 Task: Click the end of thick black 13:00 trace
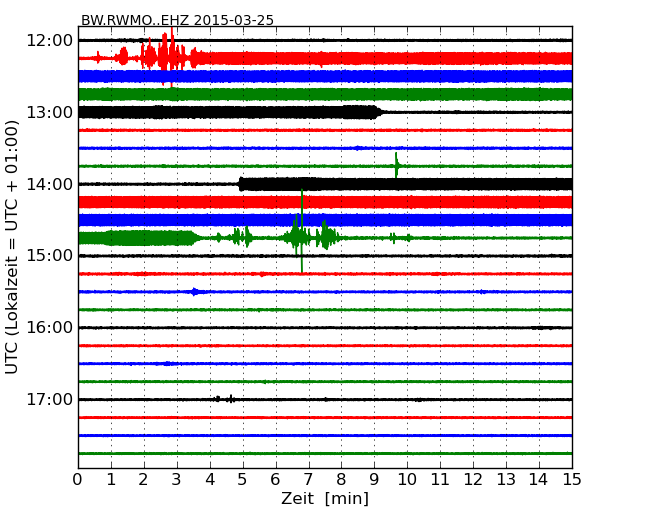click(x=377, y=112)
